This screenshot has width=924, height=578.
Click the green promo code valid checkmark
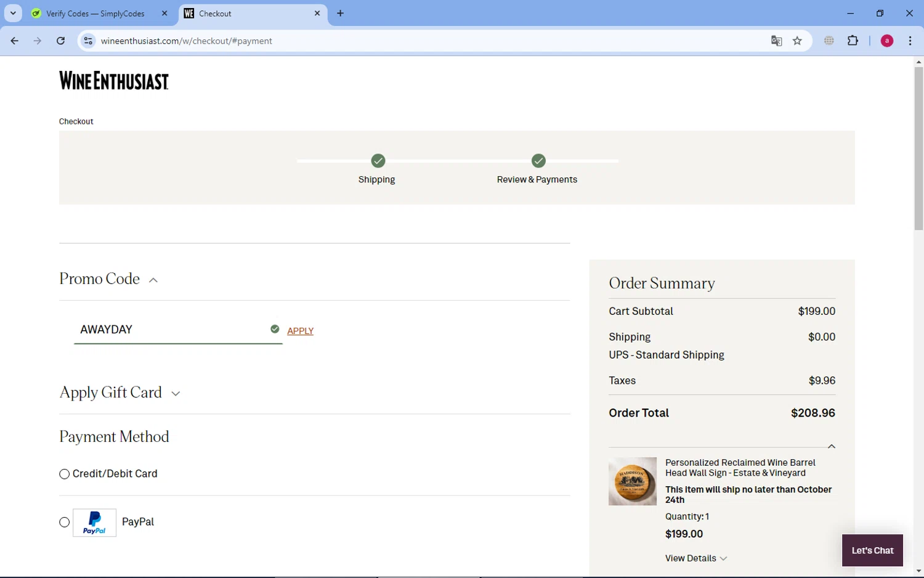(275, 329)
